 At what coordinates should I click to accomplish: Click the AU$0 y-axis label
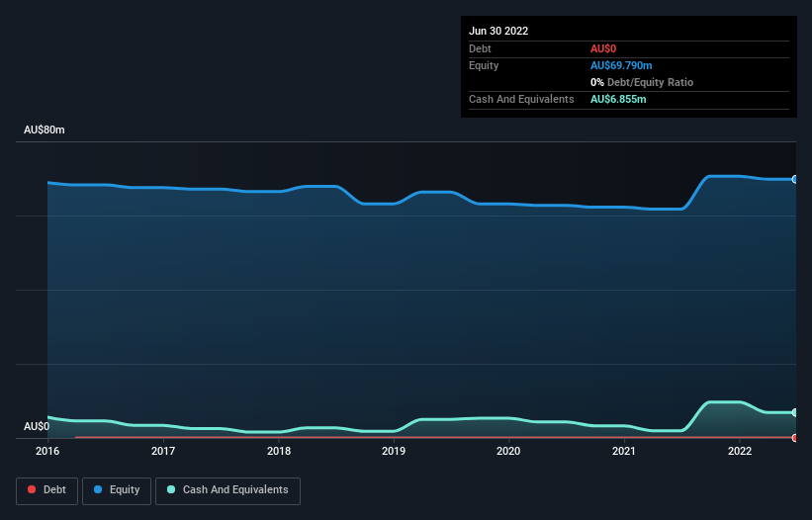pos(37,426)
